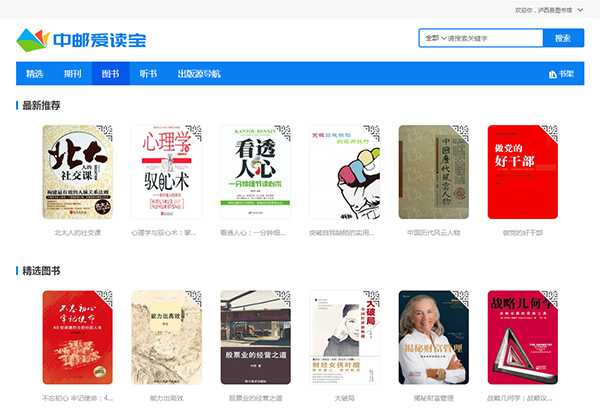Open the 心理学与驭心术 book cover

pyautogui.click(x=166, y=172)
